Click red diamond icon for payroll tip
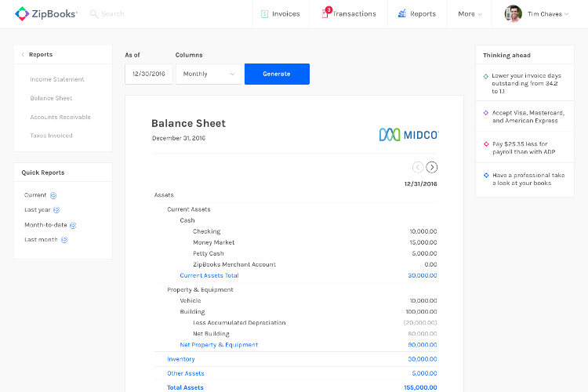 486,144
